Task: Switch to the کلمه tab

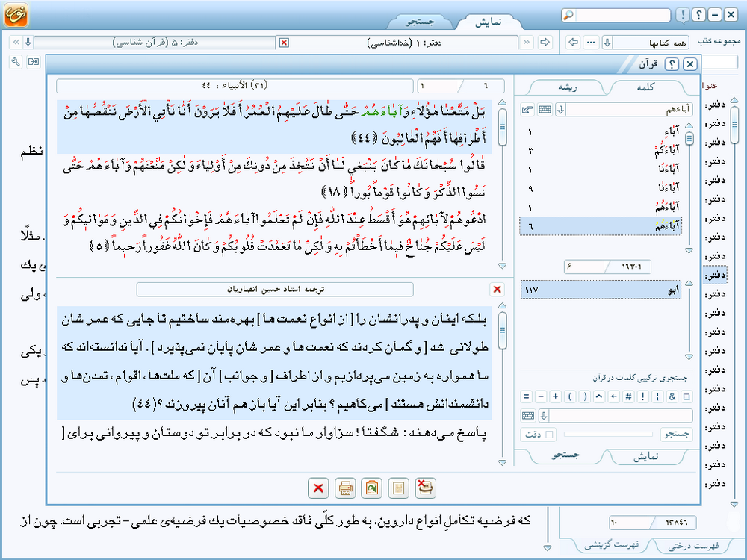Action: (645, 87)
